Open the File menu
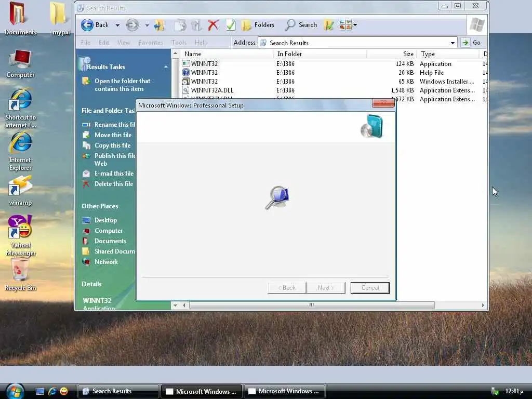Image resolution: width=532 pixels, height=399 pixels. coord(86,43)
